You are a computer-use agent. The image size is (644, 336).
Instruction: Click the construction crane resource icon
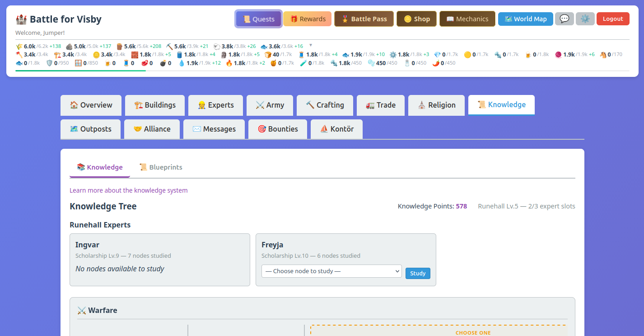(x=57, y=55)
